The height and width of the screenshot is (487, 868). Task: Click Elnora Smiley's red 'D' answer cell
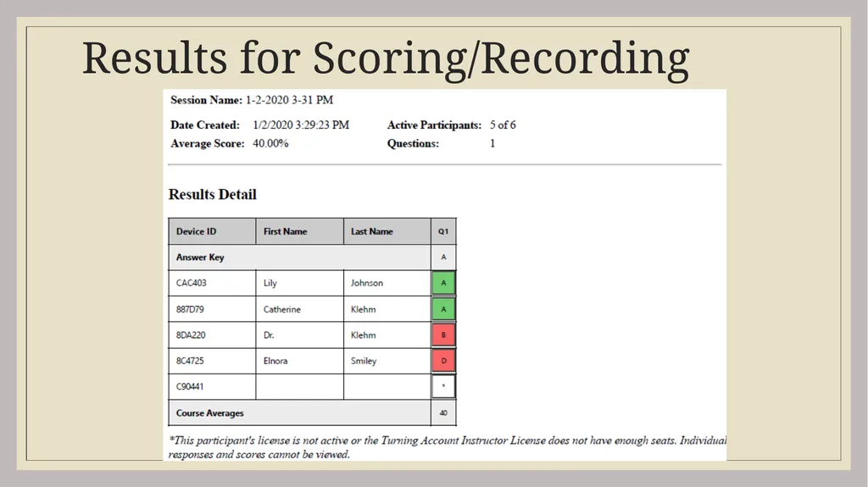(443, 361)
